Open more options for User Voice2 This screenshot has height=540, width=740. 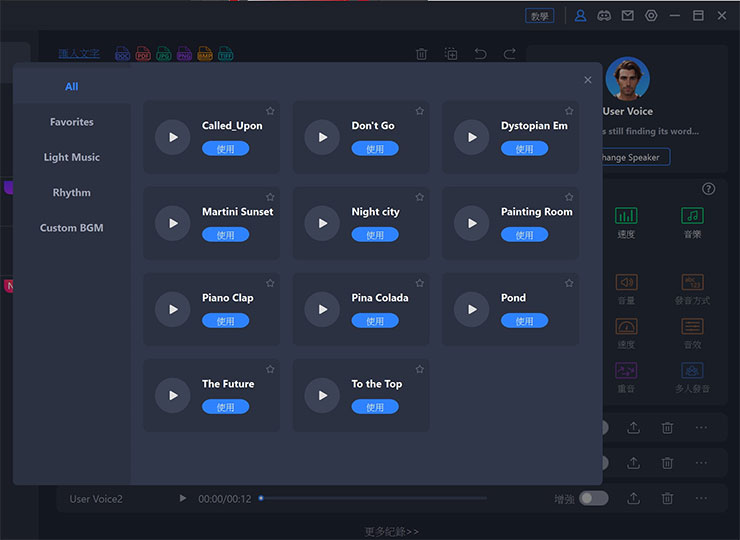(x=701, y=498)
